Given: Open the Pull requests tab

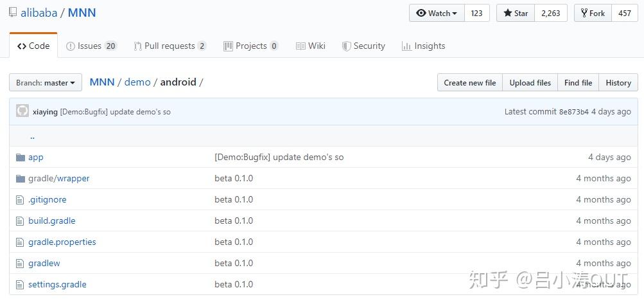Looking at the screenshot, I should point(170,46).
